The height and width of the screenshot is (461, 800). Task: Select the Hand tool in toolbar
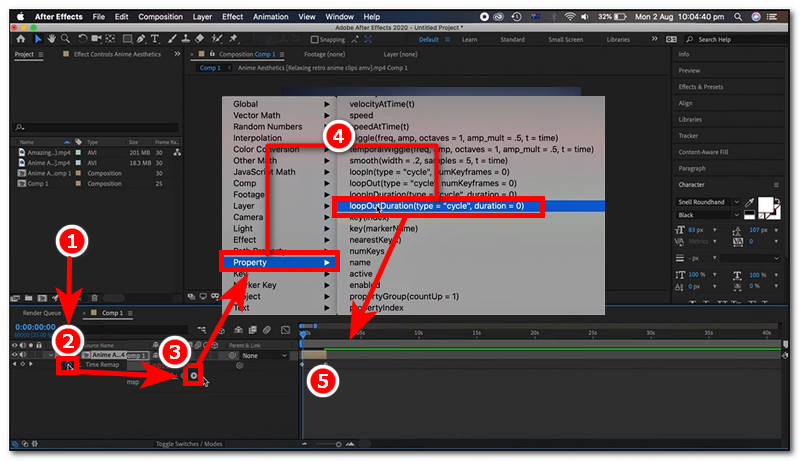[50, 39]
